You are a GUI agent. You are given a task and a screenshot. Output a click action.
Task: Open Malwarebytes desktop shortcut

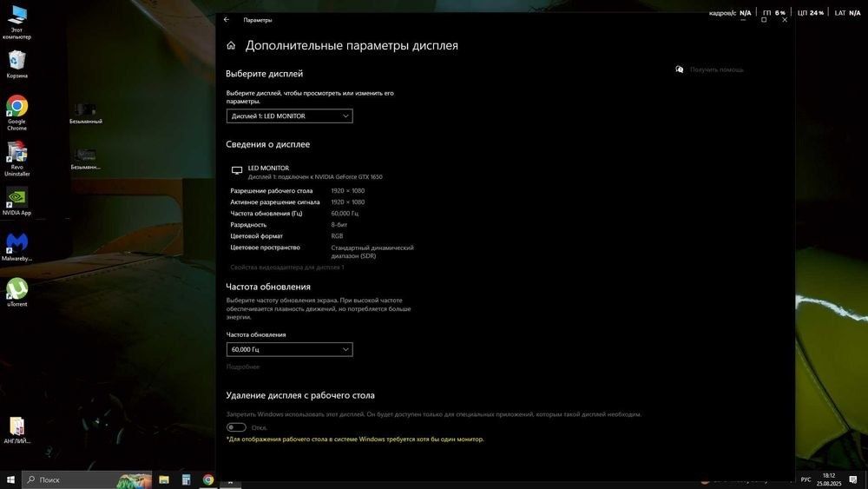tap(16, 247)
